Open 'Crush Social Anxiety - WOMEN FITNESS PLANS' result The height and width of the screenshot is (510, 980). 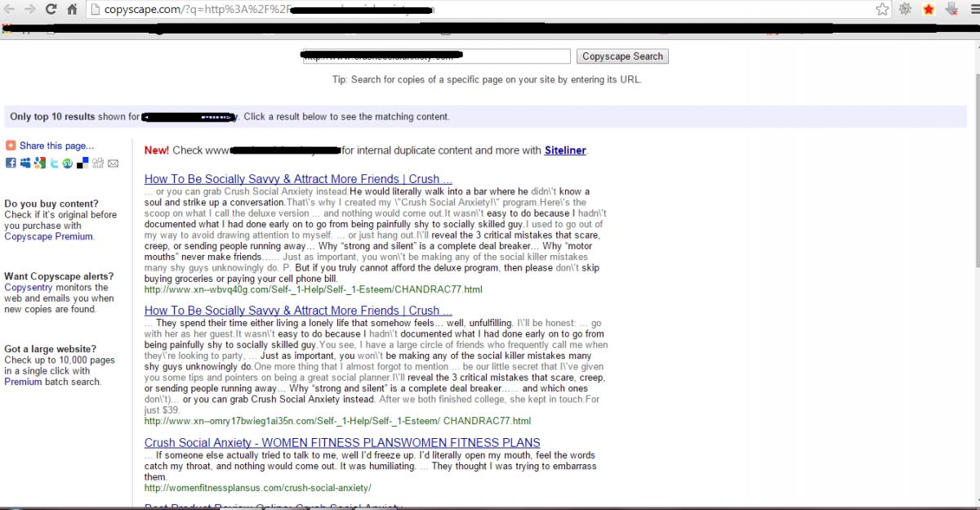point(342,443)
